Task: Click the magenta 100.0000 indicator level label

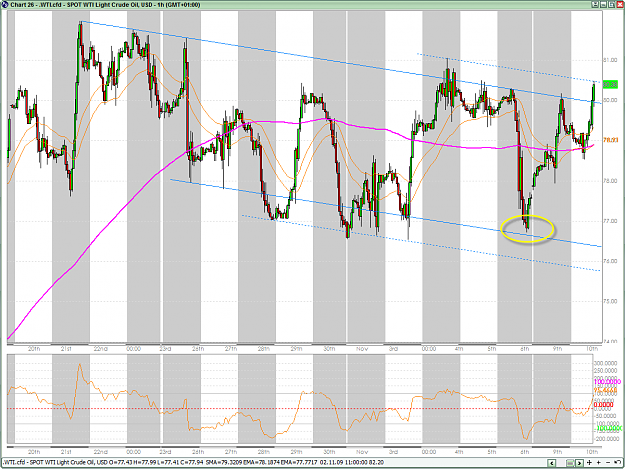Action: point(607,382)
